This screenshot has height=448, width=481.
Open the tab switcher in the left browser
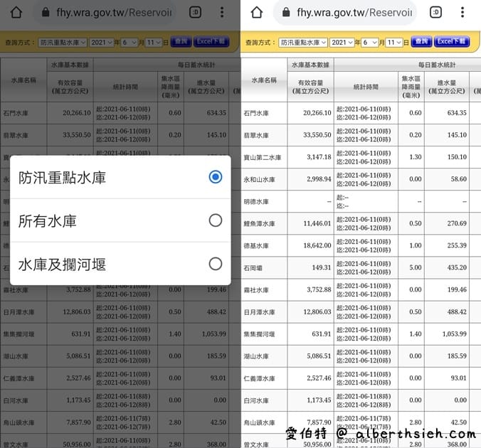pyautogui.click(x=195, y=12)
